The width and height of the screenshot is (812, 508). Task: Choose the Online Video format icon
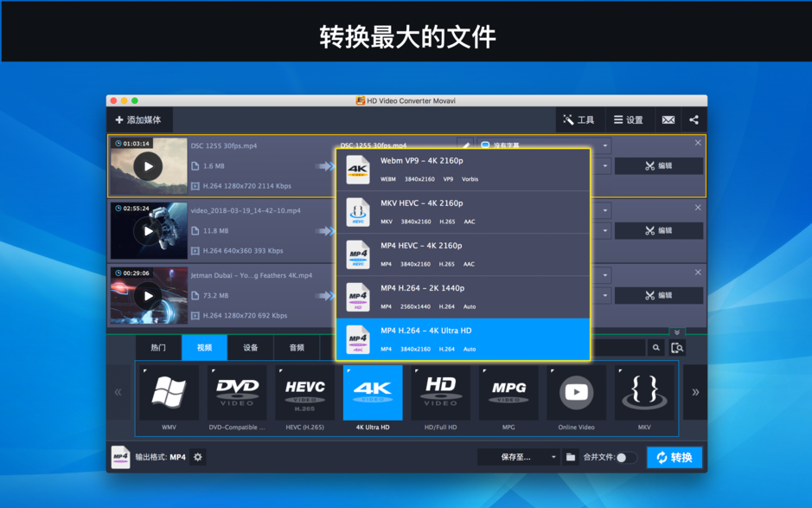tap(576, 392)
